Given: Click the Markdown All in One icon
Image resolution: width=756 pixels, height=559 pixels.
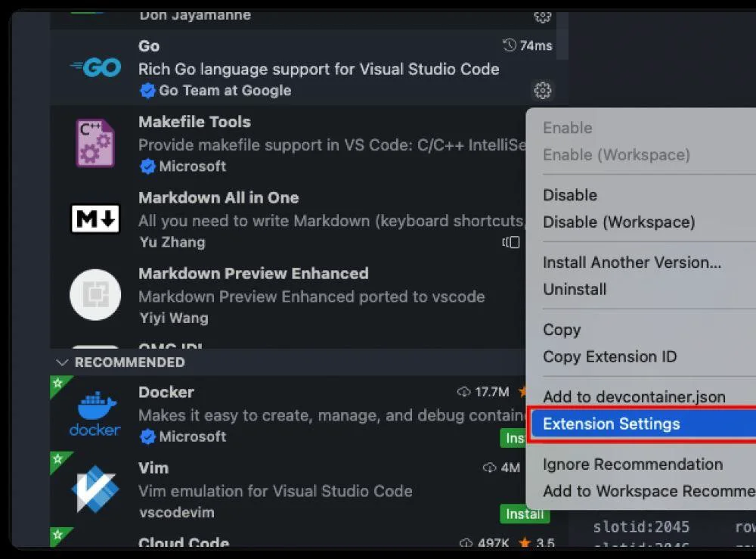Looking at the screenshot, I should pos(95,219).
